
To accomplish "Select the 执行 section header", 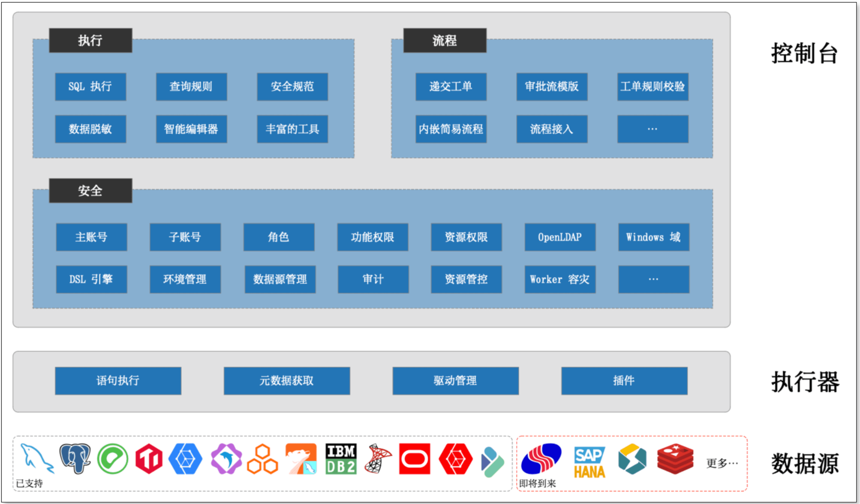I will [90, 40].
